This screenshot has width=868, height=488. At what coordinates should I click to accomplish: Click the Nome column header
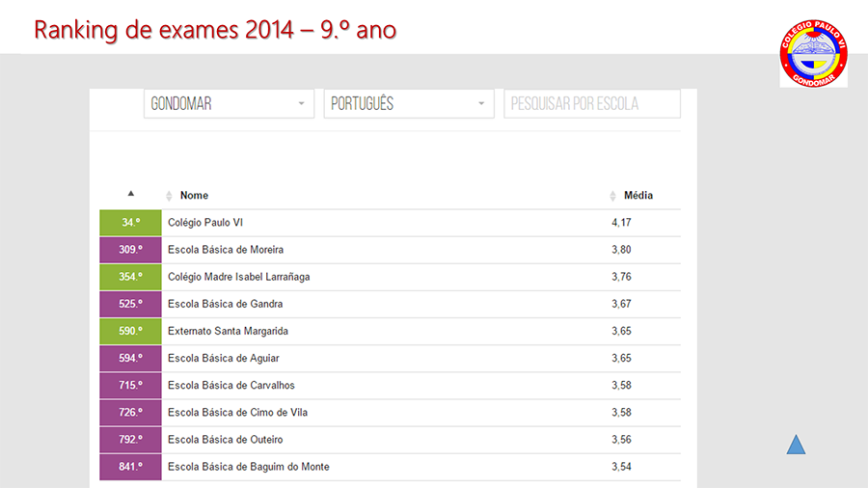tap(194, 196)
